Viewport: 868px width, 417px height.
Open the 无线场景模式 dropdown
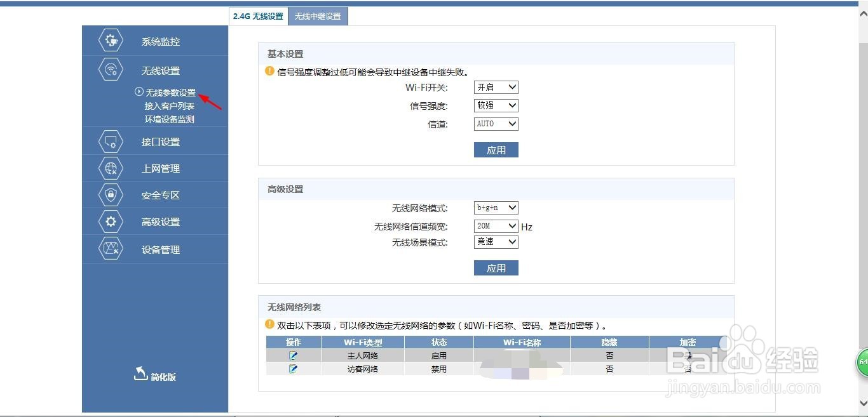click(x=496, y=242)
